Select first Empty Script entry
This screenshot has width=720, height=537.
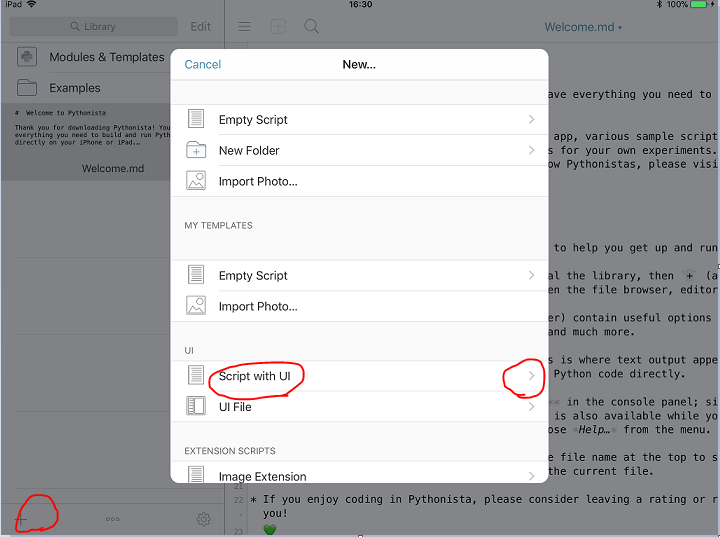253,120
